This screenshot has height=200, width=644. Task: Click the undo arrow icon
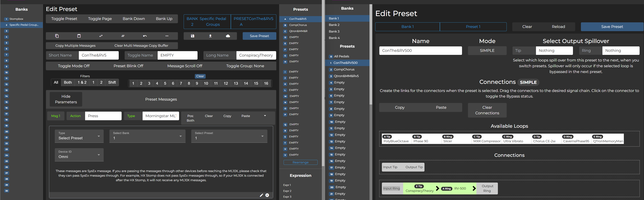(145, 36)
